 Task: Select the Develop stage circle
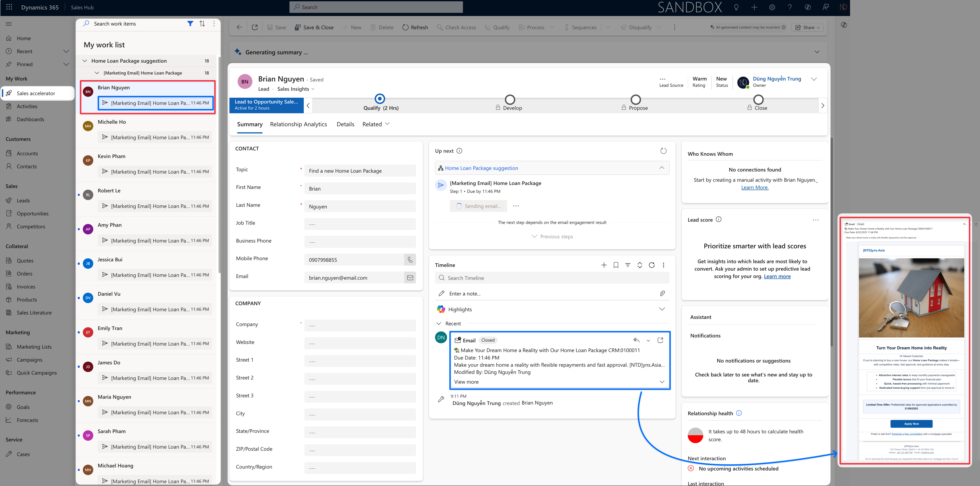coord(510,100)
